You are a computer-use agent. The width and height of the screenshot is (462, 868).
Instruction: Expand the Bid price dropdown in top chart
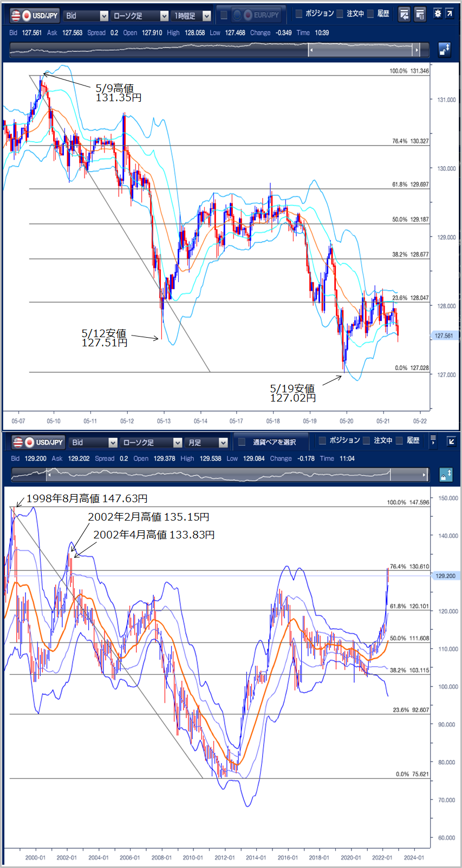[x=86, y=16]
